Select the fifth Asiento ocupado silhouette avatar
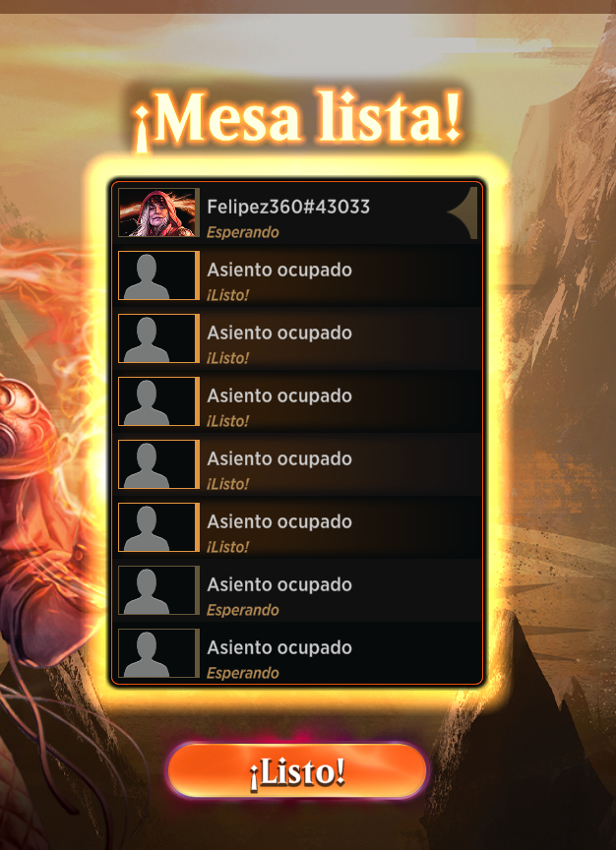This screenshot has width=616, height=850. (158, 527)
